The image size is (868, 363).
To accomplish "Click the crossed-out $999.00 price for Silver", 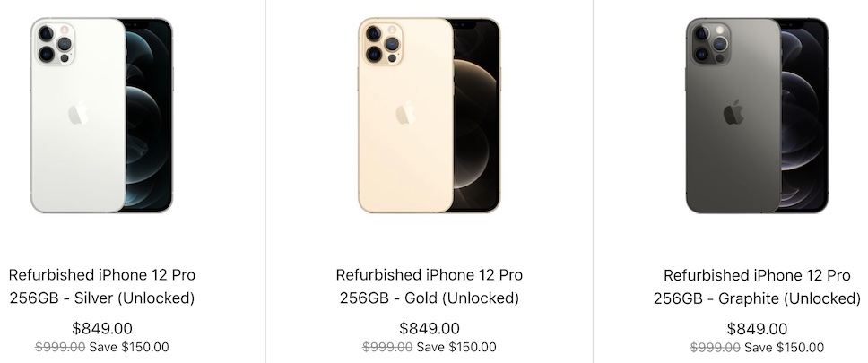I will tap(60, 348).
